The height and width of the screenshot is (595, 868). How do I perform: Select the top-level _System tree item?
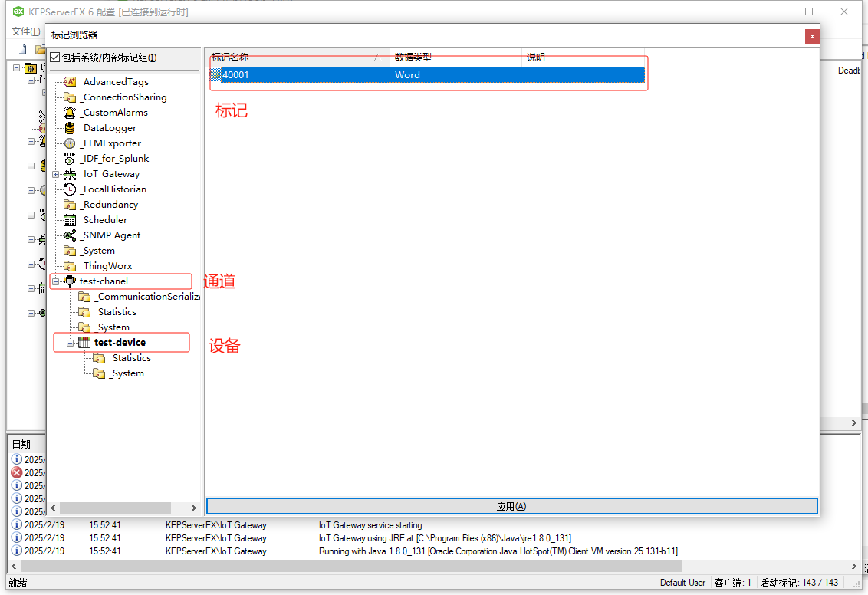click(x=99, y=251)
